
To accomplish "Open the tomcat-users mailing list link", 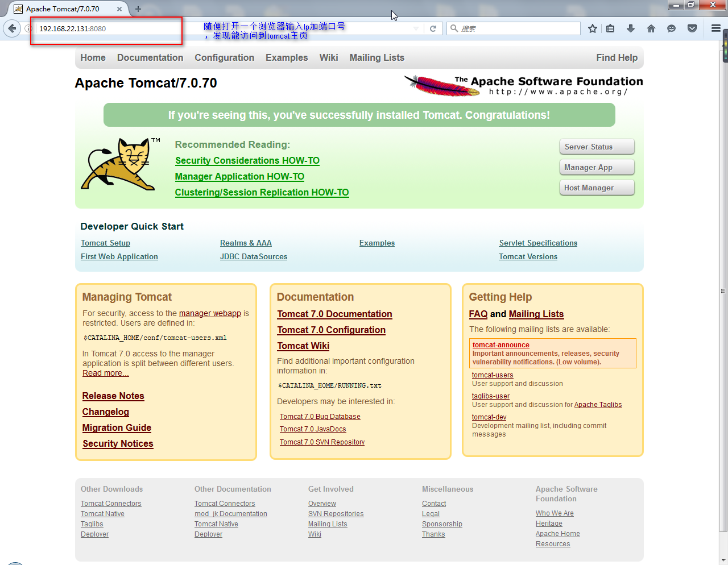I will tap(493, 375).
